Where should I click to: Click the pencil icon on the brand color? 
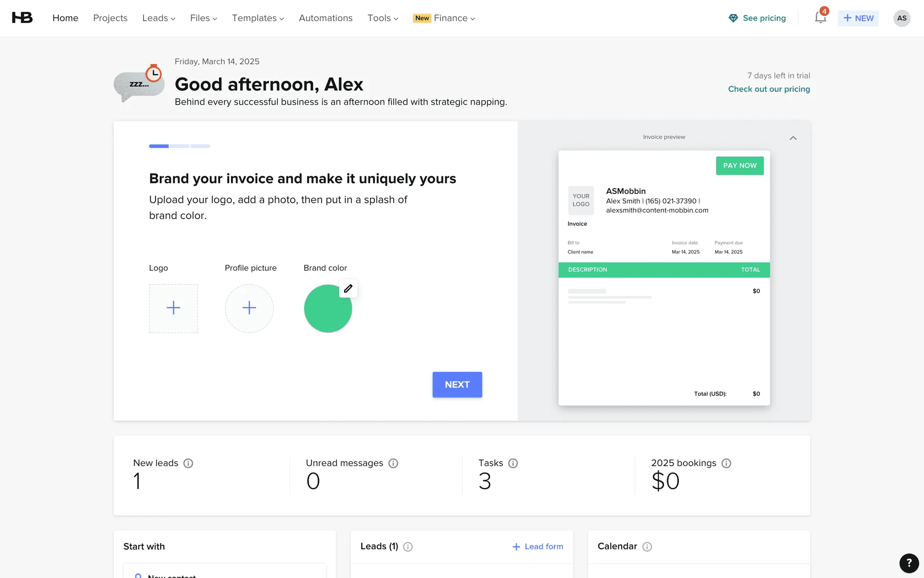(348, 289)
